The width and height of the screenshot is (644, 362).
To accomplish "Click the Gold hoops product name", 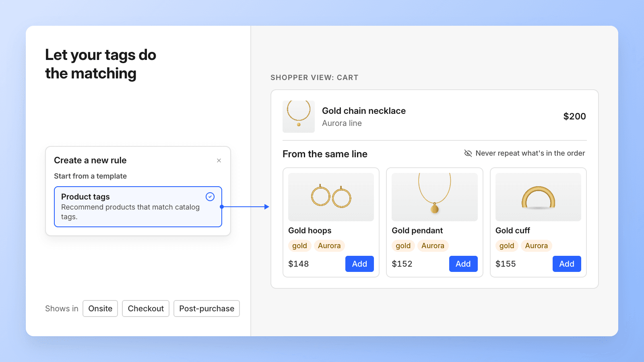I will click(x=310, y=230).
